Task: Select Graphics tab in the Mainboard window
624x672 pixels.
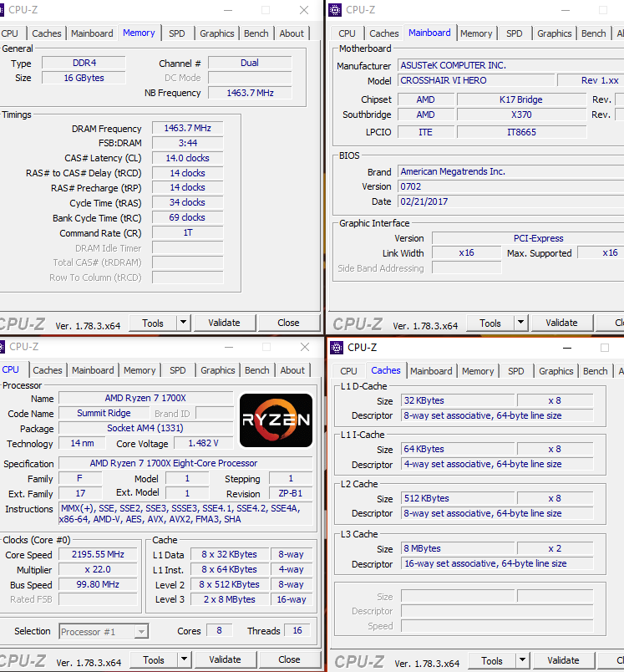Action: click(555, 33)
